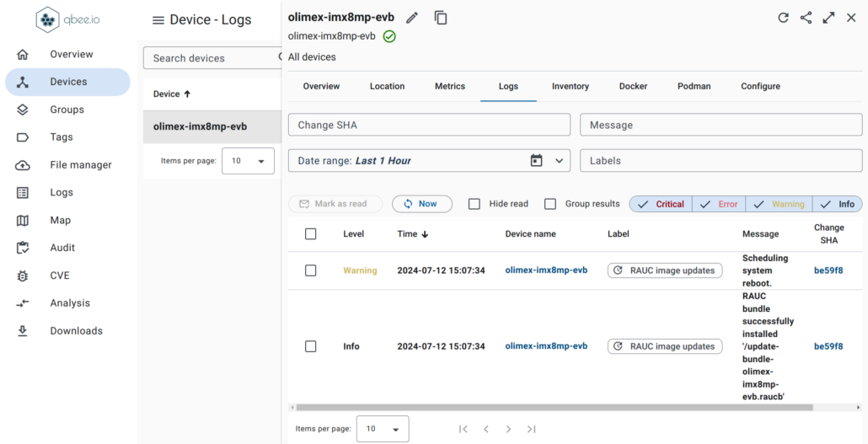Focus the Change SHA input field
Viewport: 868px width, 444px height.
pos(429,126)
